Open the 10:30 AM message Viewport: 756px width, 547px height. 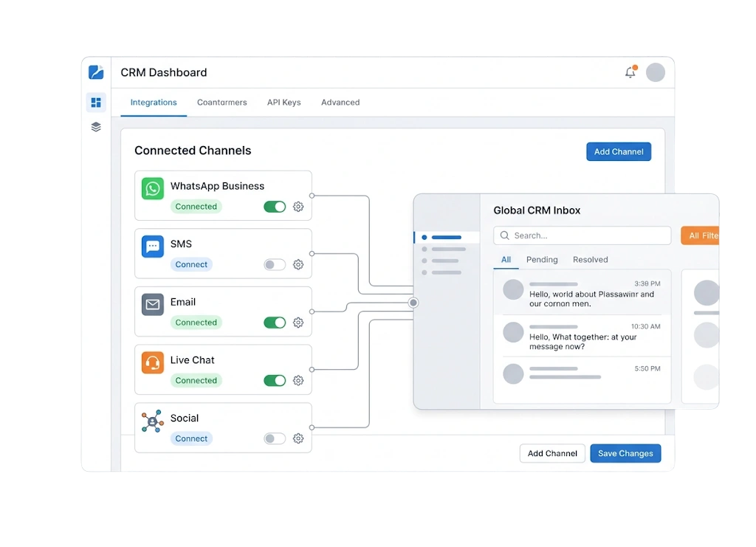(x=582, y=336)
